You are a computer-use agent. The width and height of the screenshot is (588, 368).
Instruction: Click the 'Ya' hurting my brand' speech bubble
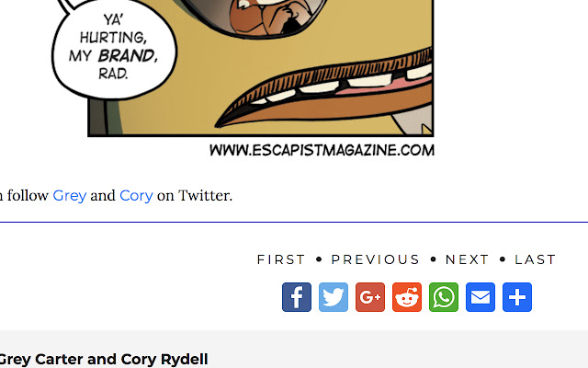114,49
